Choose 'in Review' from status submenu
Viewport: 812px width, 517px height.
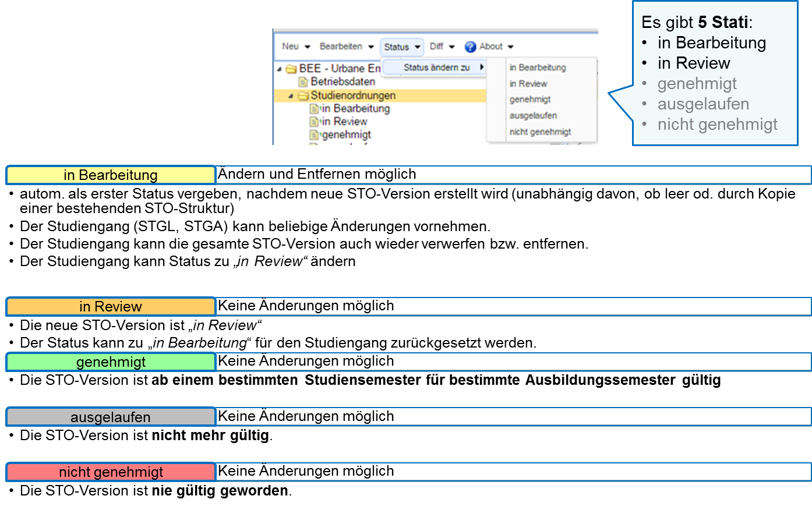pyautogui.click(x=528, y=84)
